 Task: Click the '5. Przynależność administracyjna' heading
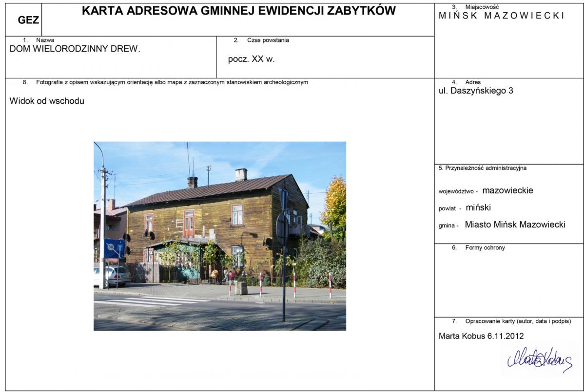(482, 168)
